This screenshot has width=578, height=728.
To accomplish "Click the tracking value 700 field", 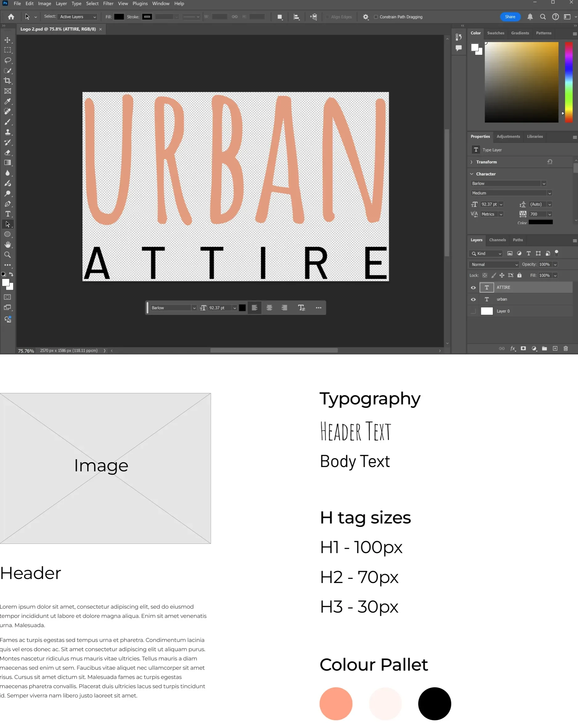I will [537, 214].
